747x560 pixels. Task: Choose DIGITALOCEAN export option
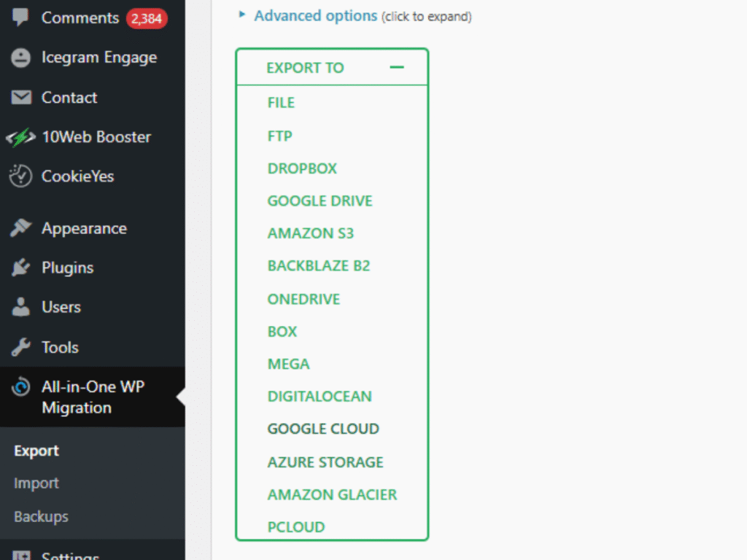(x=320, y=397)
